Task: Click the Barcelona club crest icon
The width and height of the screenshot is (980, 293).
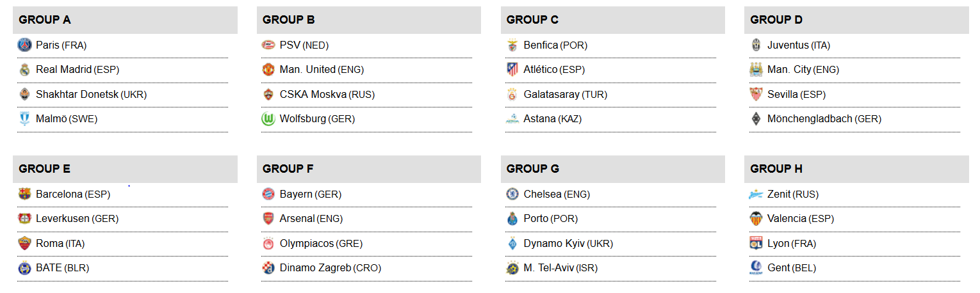Action: 24,194
